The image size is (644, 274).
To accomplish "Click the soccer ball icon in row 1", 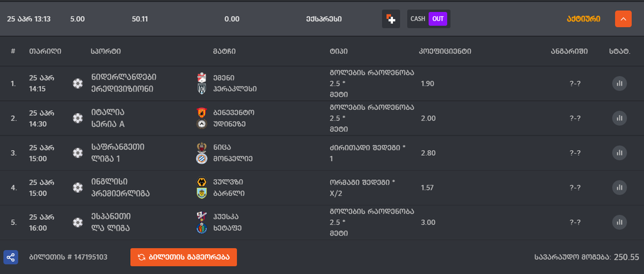I will [x=77, y=83].
